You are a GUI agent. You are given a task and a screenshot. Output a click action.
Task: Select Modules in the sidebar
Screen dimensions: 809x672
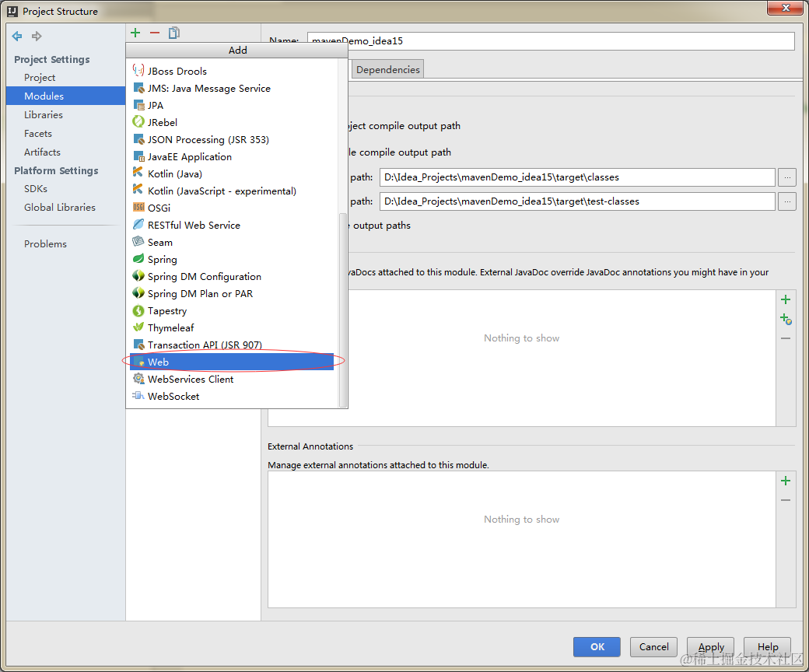pos(65,96)
